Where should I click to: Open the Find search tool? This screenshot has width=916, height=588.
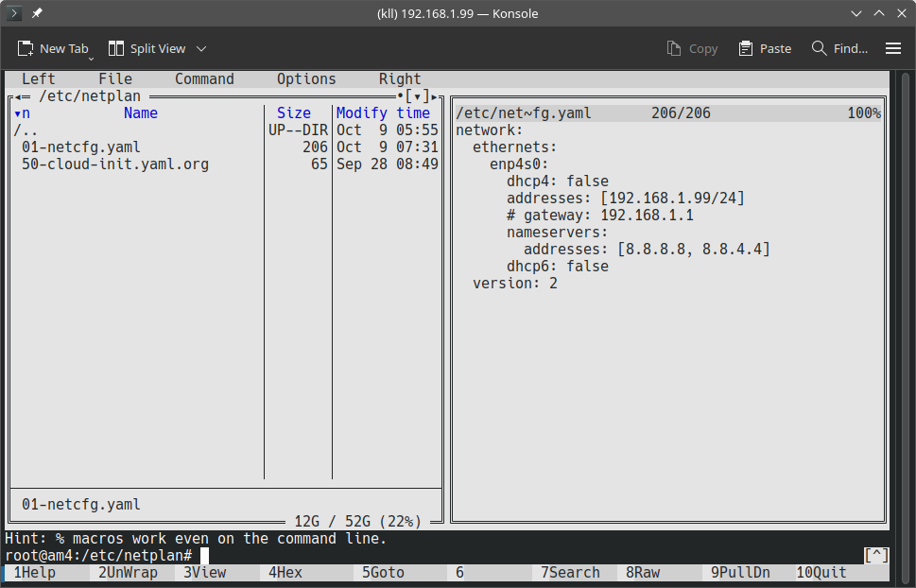[839, 48]
